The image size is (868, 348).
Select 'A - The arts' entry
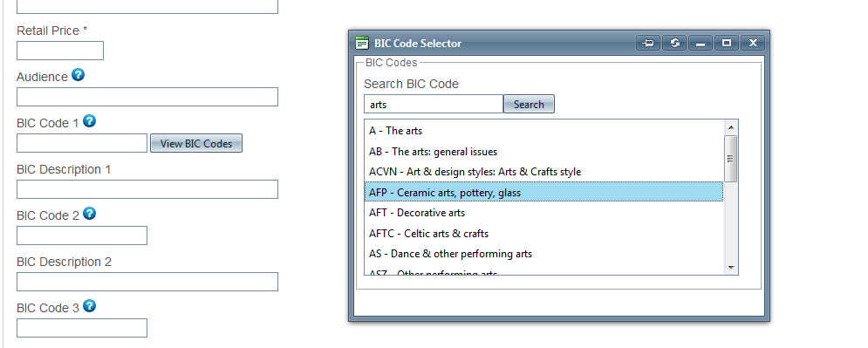(x=544, y=131)
